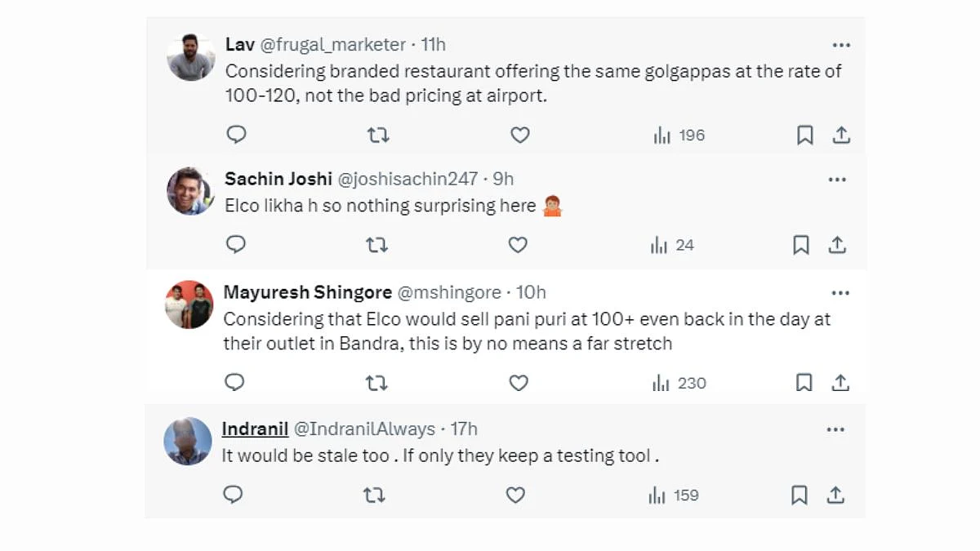Share Mayuresh Shingore's tweet

(840, 382)
